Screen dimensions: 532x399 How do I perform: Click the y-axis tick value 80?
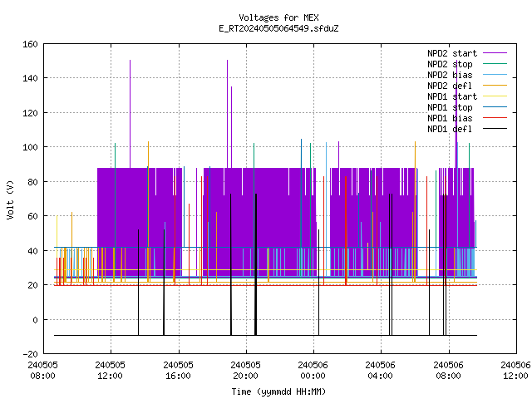click(32, 182)
